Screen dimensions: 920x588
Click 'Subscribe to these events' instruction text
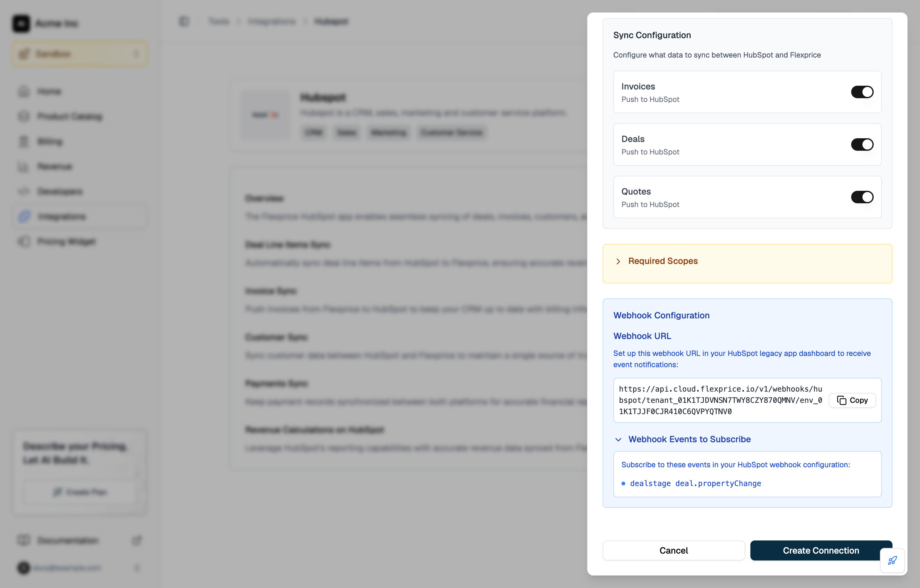pyautogui.click(x=735, y=465)
